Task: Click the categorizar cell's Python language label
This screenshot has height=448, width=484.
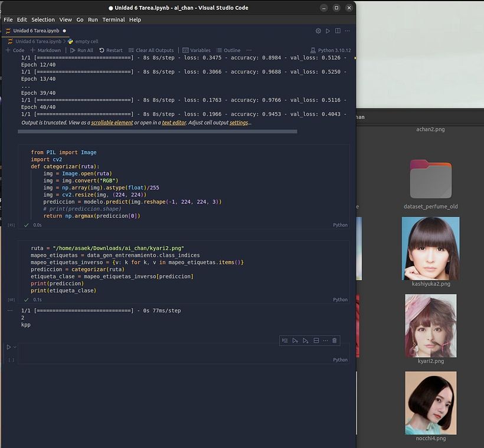Action: pos(340,225)
